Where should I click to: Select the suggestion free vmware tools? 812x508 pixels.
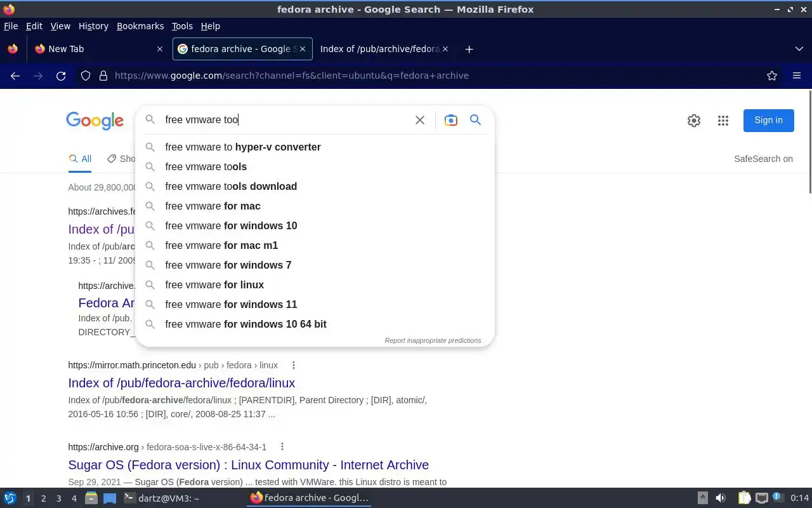(x=315, y=166)
